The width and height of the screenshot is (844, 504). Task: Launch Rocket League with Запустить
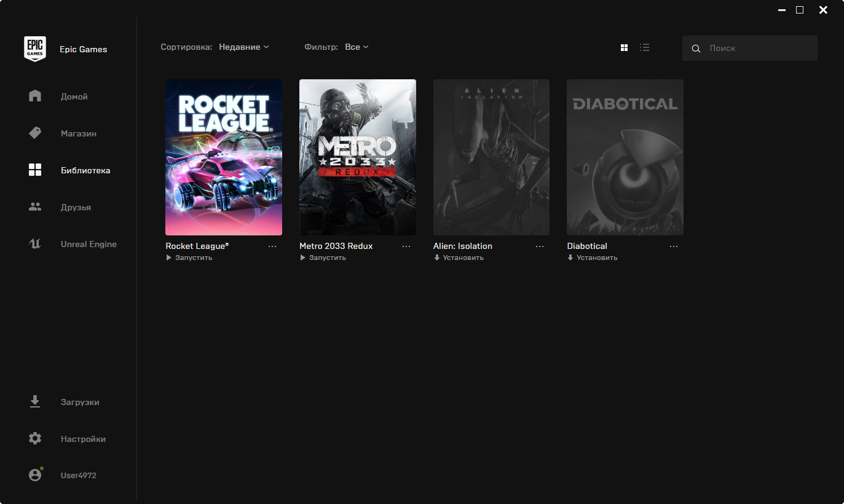coord(189,258)
